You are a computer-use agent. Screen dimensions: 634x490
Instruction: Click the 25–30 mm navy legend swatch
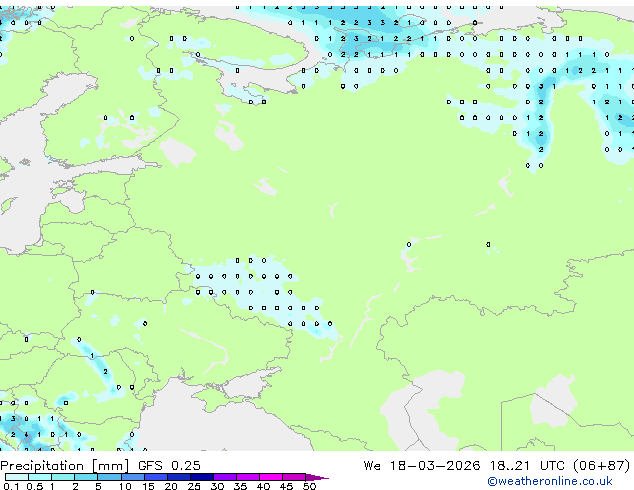(202, 477)
